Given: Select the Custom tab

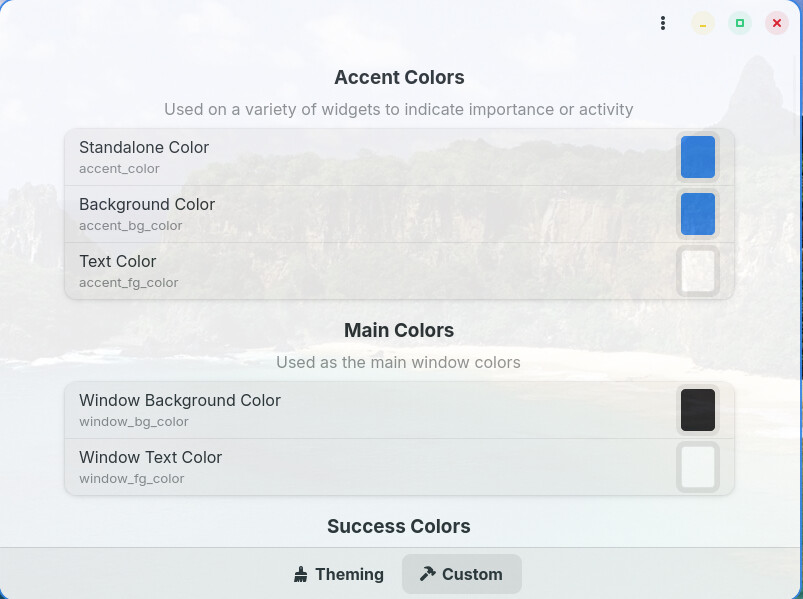Looking at the screenshot, I should 461,574.
